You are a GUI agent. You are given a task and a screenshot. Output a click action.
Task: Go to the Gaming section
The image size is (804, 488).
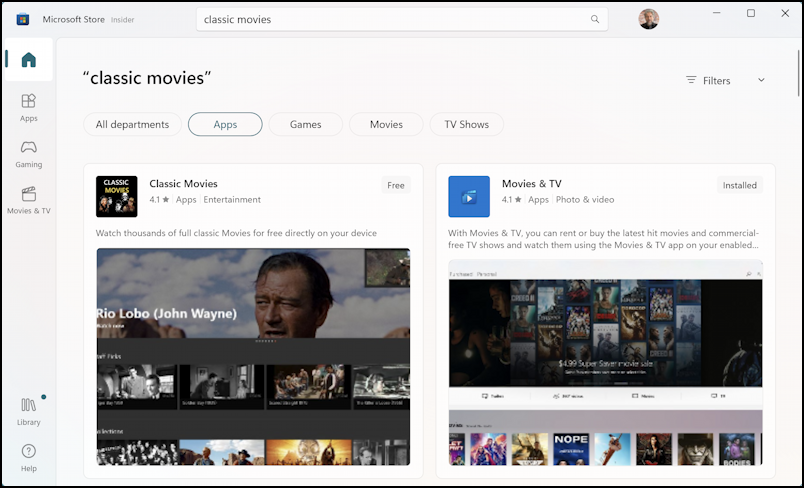pyautogui.click(x=29, y=154)
